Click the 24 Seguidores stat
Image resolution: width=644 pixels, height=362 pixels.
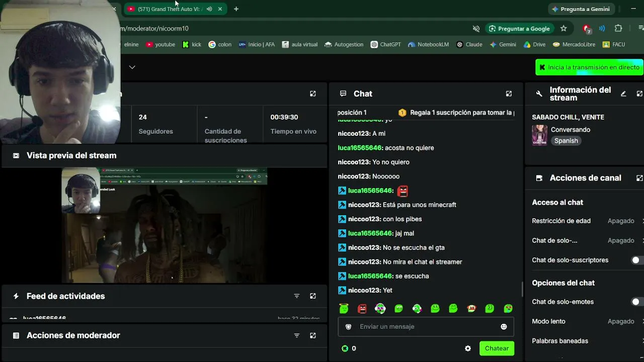pos(156,124)
